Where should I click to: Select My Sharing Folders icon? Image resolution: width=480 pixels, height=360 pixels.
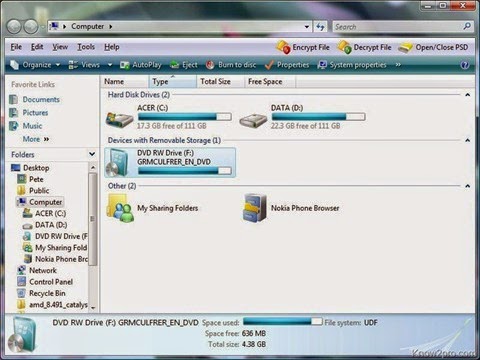[x=120, y=208]
